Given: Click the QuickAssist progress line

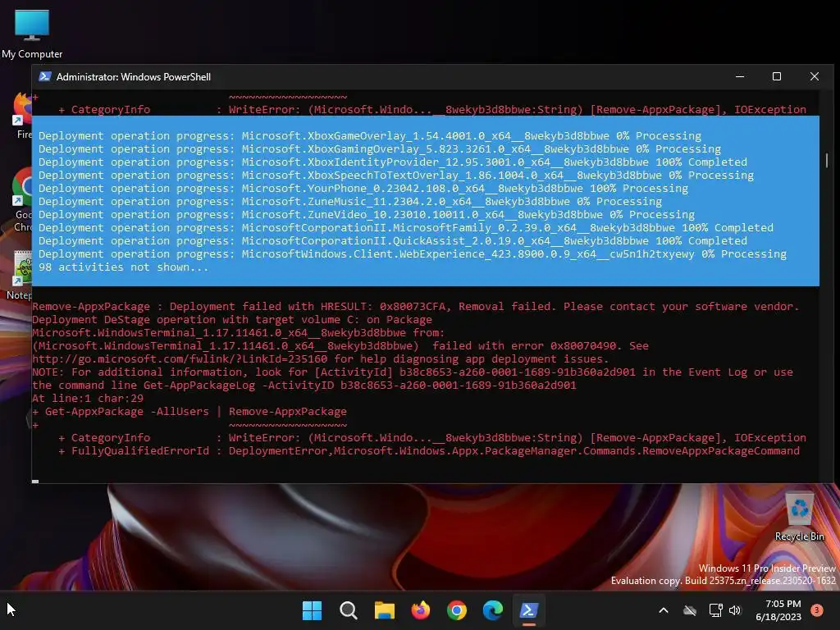Looking at the screenshot, I should click(x=393, y=241).
